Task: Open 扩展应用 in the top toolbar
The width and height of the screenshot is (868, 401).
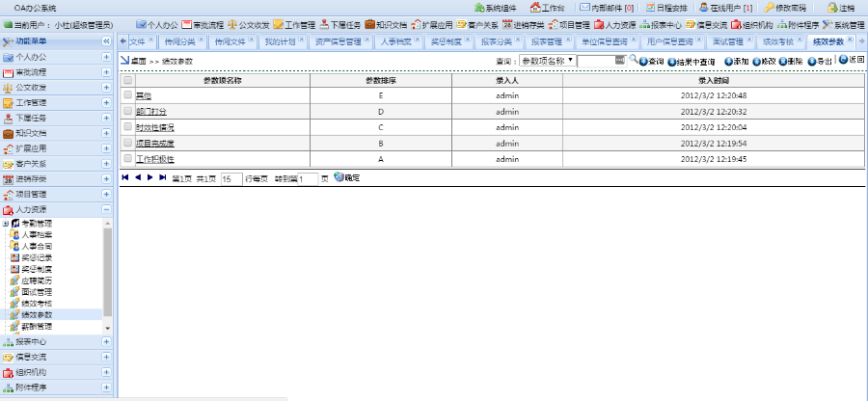Action: point(431,25)
